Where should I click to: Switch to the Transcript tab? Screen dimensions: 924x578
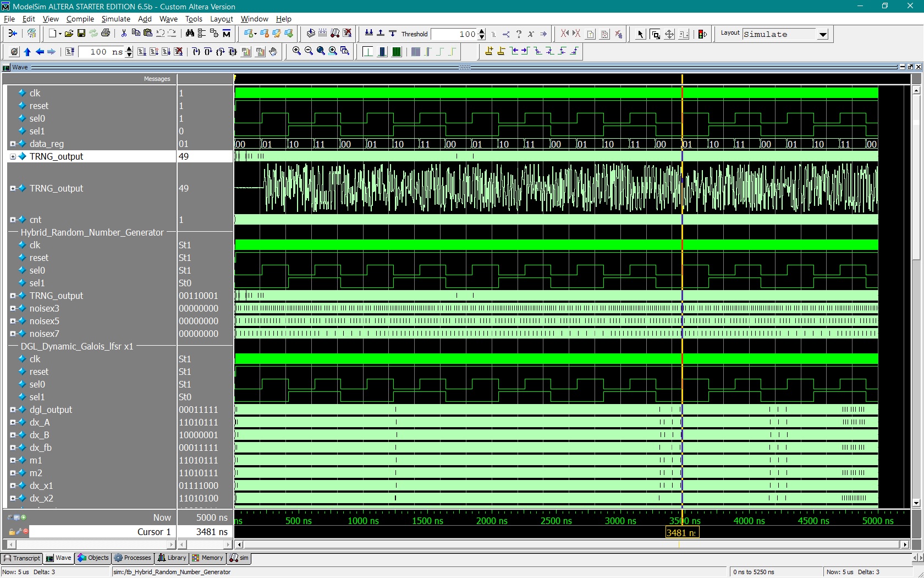pyautogui.click(x=22, y=558)
